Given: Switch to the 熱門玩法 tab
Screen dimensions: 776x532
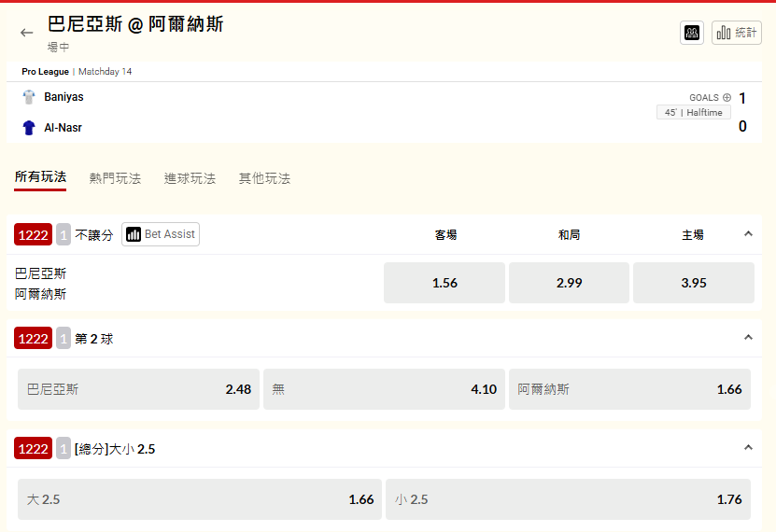Looking at the screenshot, I should click(115, 178).
